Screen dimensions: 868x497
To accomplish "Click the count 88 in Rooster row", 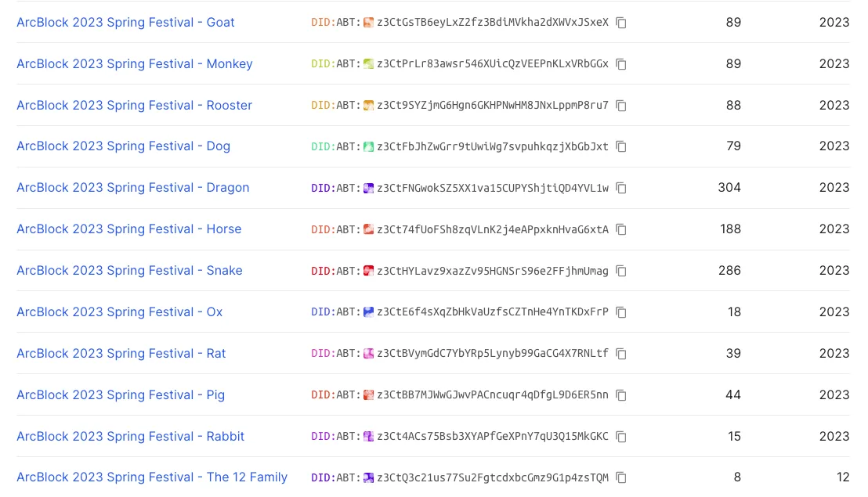I will click(733, 105).
